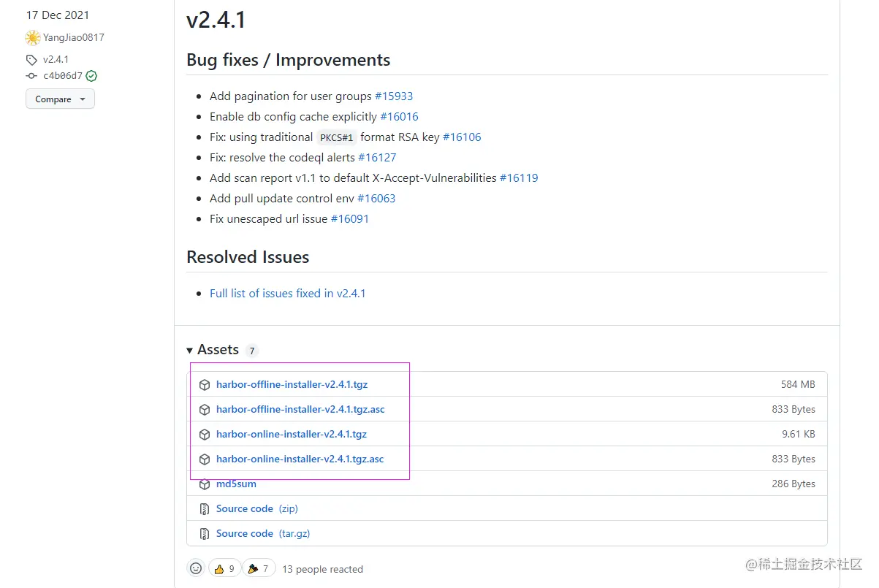Image resolution: width=879 pixels, height=588 pixels.
Task: Open issue #16119 link
Action: coord(519,178)
